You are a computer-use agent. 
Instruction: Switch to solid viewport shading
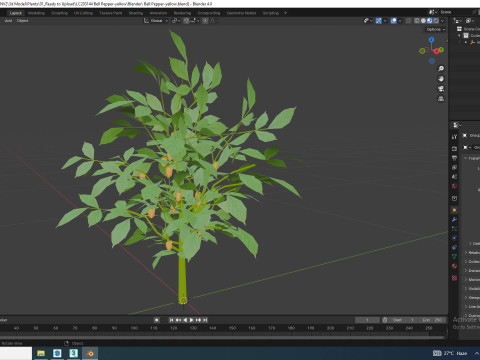pyautogui.click(x=423, y=21)
